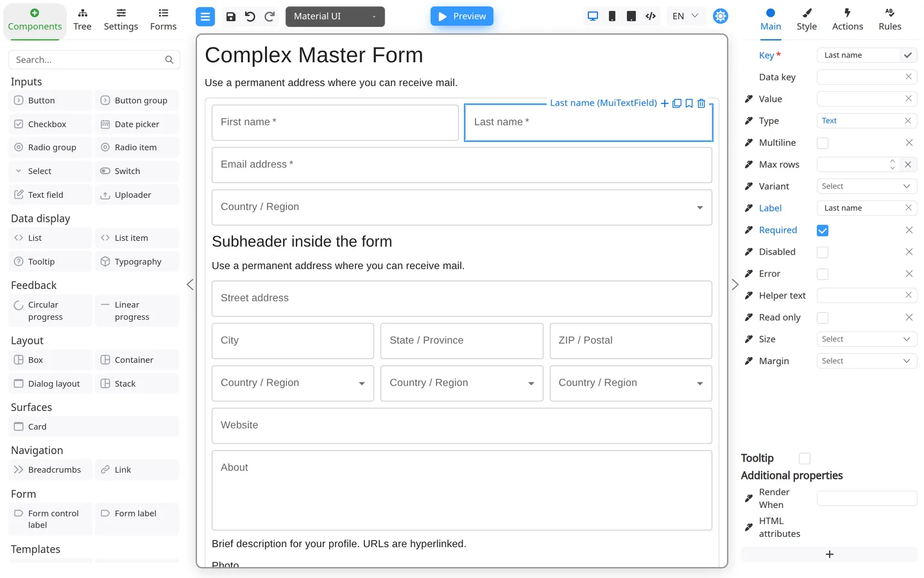Select the Dialog layout component

click(x=51, y=384)
